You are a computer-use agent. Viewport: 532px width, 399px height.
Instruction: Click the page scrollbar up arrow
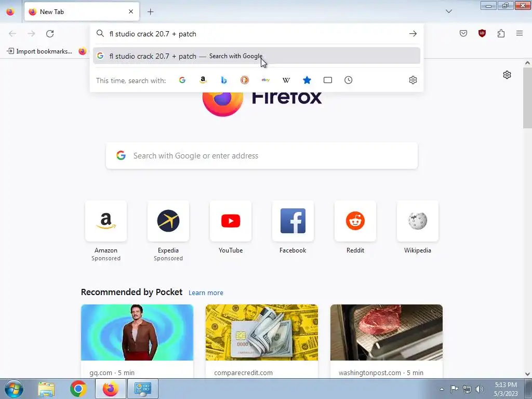(527, 63)
